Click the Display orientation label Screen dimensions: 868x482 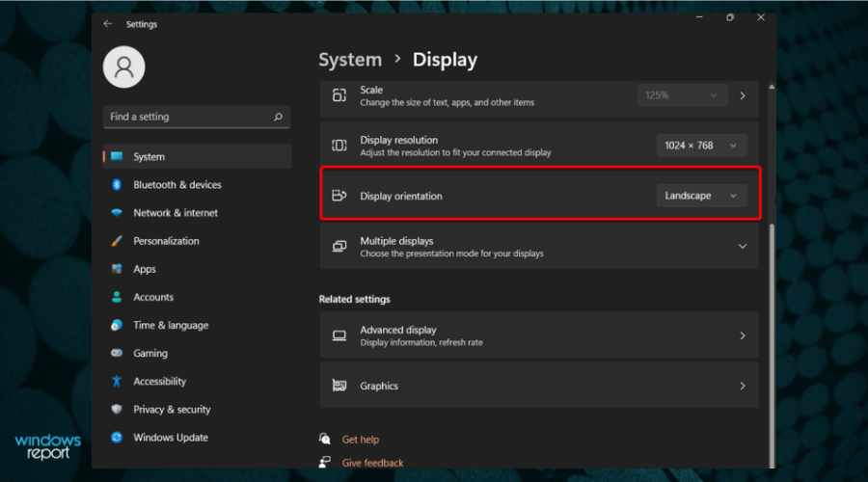(x=401, y=196)
